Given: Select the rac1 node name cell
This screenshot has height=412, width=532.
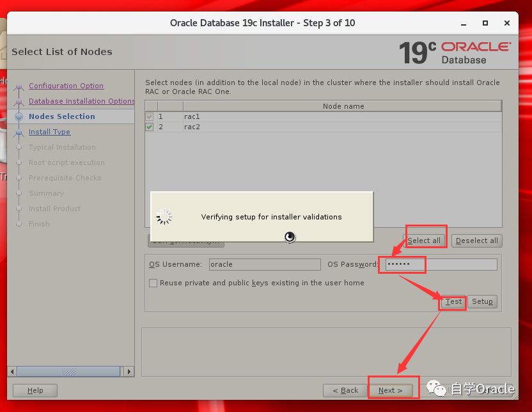Looking at the screenshot, I should coord(342,116).
